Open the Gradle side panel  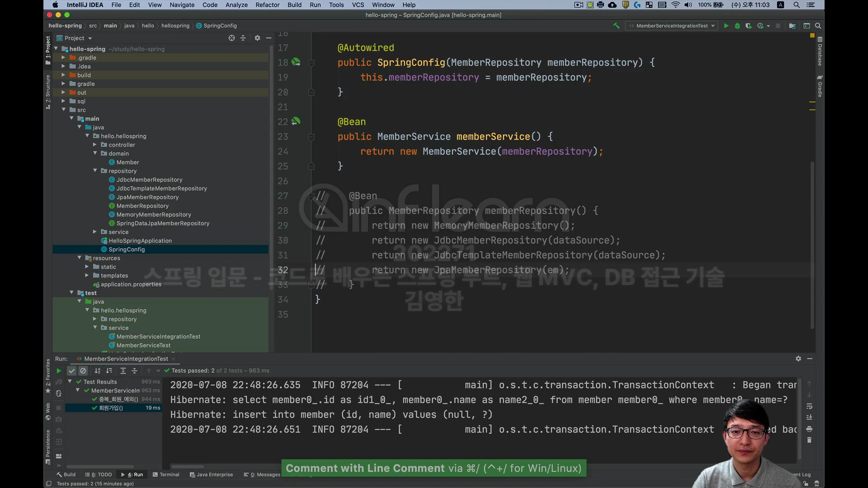coord(820,86)
